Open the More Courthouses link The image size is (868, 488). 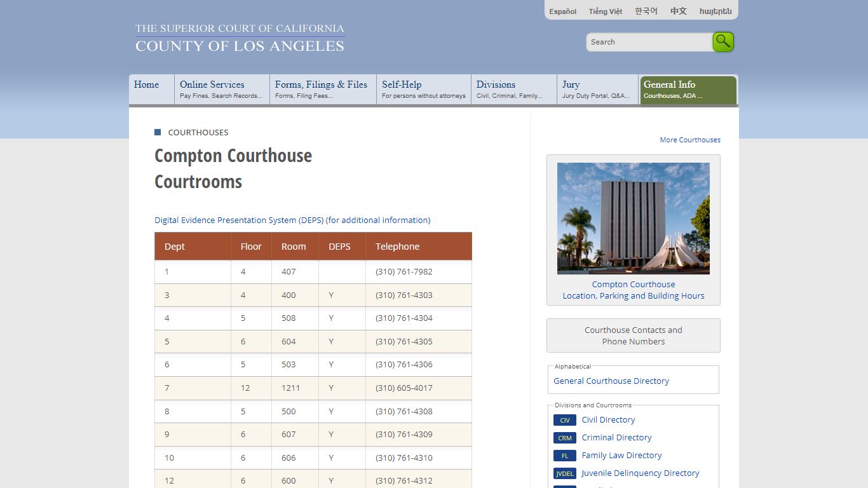pyautogui.click(x=690, y=140)
